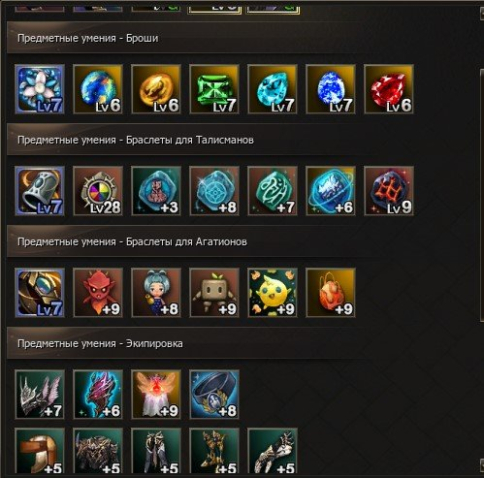The height and width of the screenshot is (478, 484).
Task: Click the +5 gloves equipment icon
Action: 272,451
